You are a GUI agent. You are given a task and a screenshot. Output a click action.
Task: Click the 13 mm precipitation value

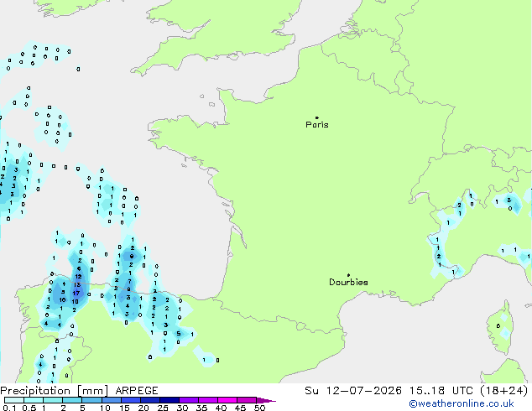[77, 285]
